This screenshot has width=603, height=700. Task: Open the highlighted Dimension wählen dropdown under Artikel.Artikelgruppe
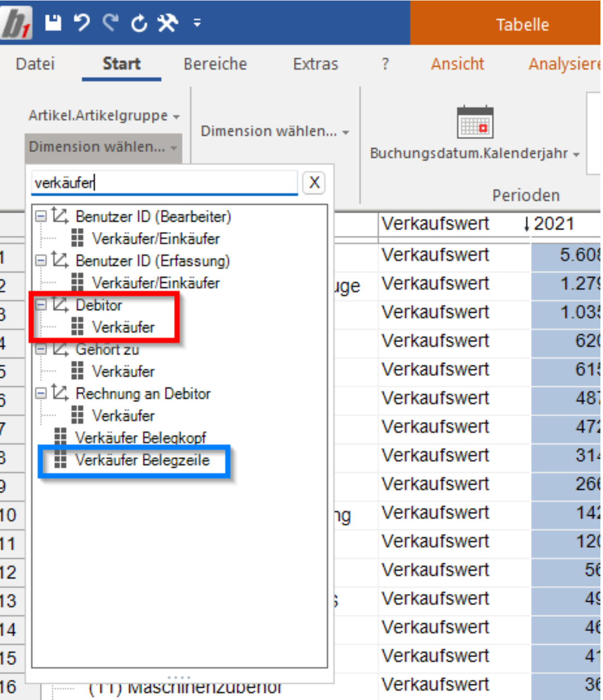point(103,147)
